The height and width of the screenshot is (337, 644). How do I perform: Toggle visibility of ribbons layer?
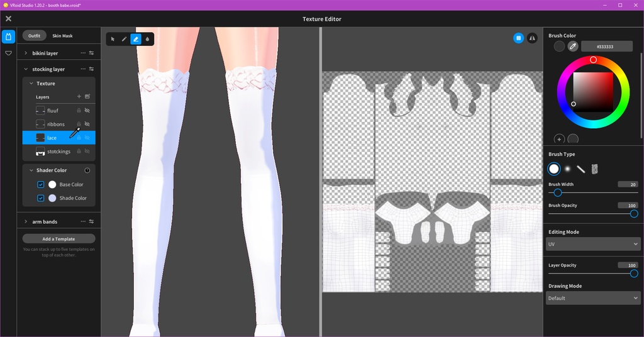[87, 124]
